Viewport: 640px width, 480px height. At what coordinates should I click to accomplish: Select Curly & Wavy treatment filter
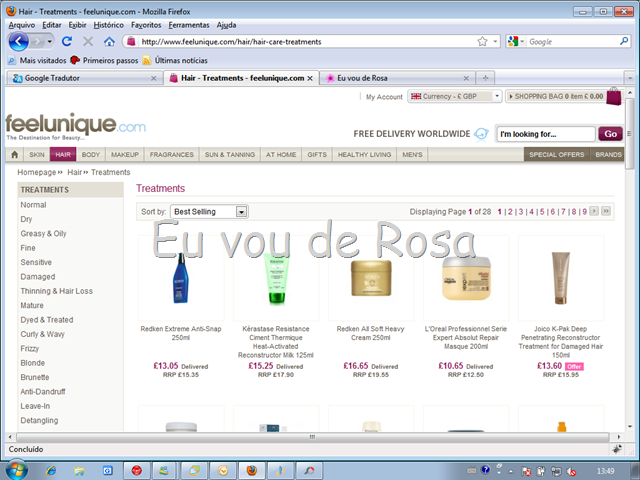pos(42,334)
